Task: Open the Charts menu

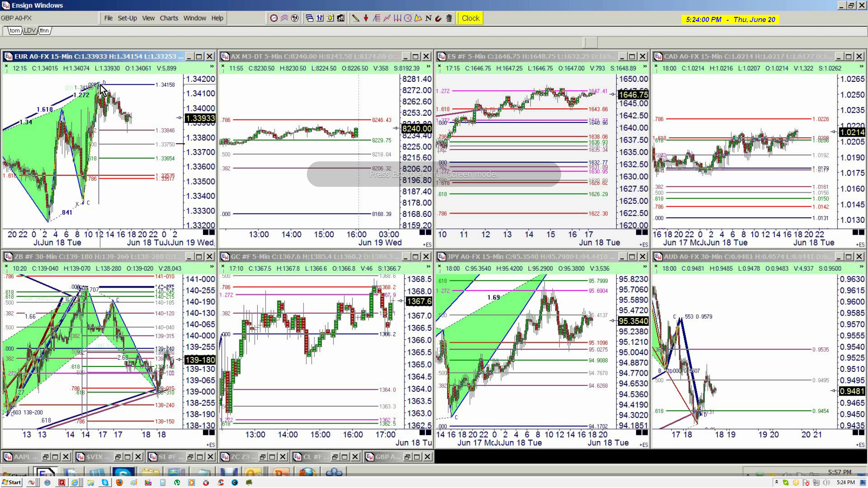Action: pyautogui.click(x=169, y=18)
